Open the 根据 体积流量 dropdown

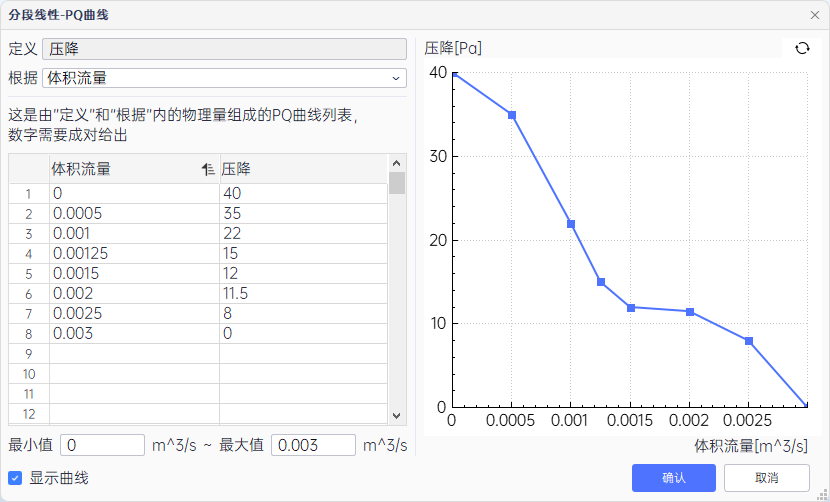coord(224,78)
